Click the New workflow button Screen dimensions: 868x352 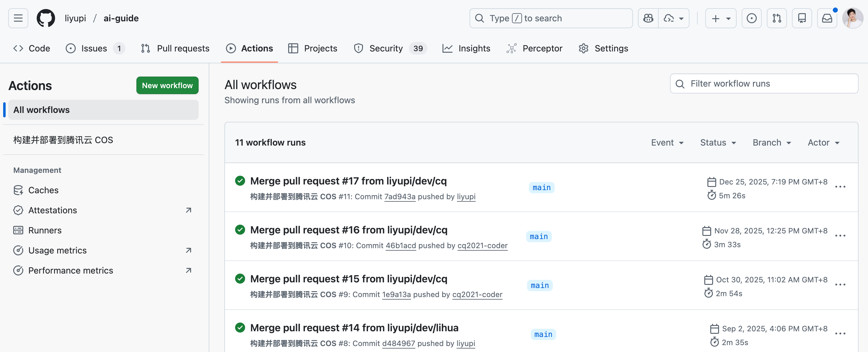167,85
